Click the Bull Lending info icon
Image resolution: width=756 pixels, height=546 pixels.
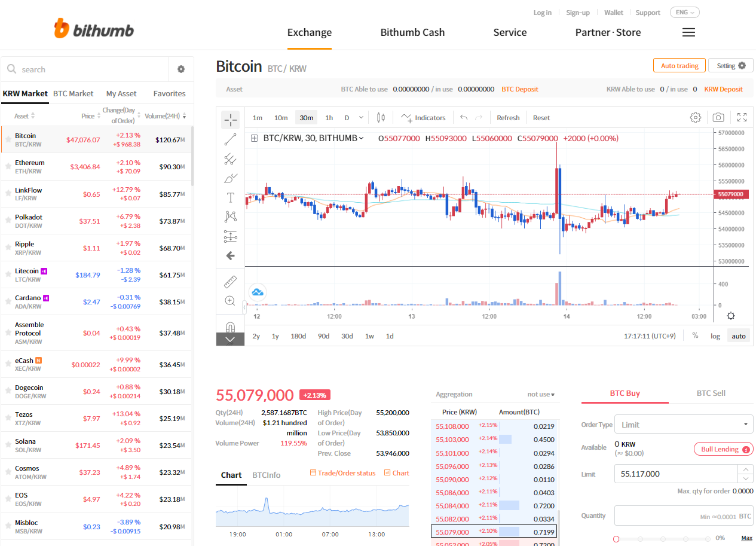(745, 449)
